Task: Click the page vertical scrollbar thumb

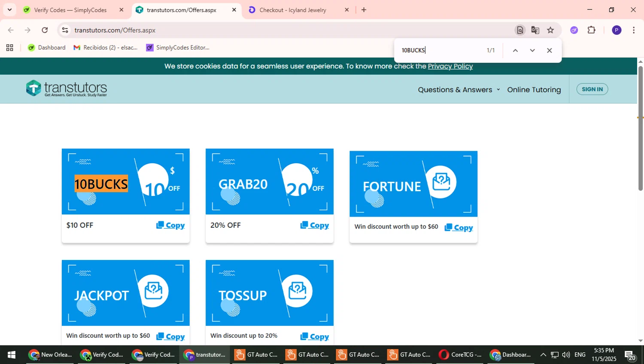Action: point(641,128)
